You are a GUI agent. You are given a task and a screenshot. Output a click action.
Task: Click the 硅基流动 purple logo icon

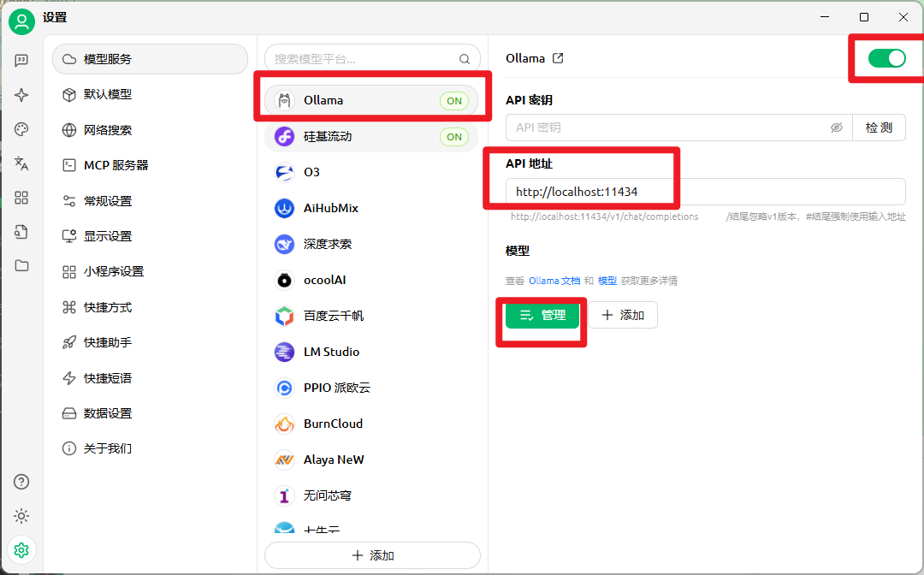coord(285,136)
